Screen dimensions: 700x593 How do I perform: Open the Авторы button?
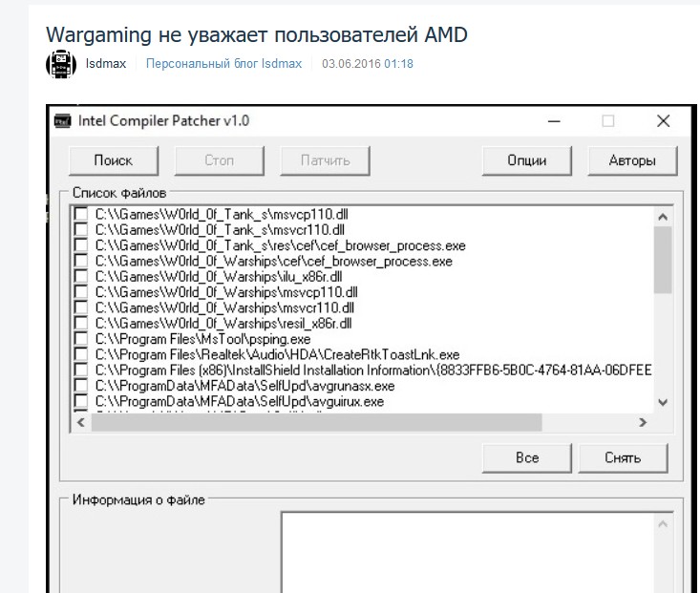pyautogui.click(x=632, y=160)
